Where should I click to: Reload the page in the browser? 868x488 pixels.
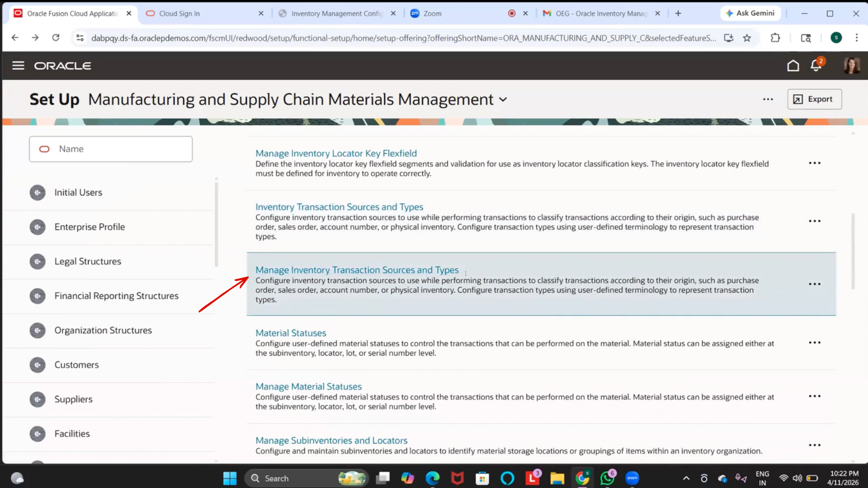click(56, 38)
